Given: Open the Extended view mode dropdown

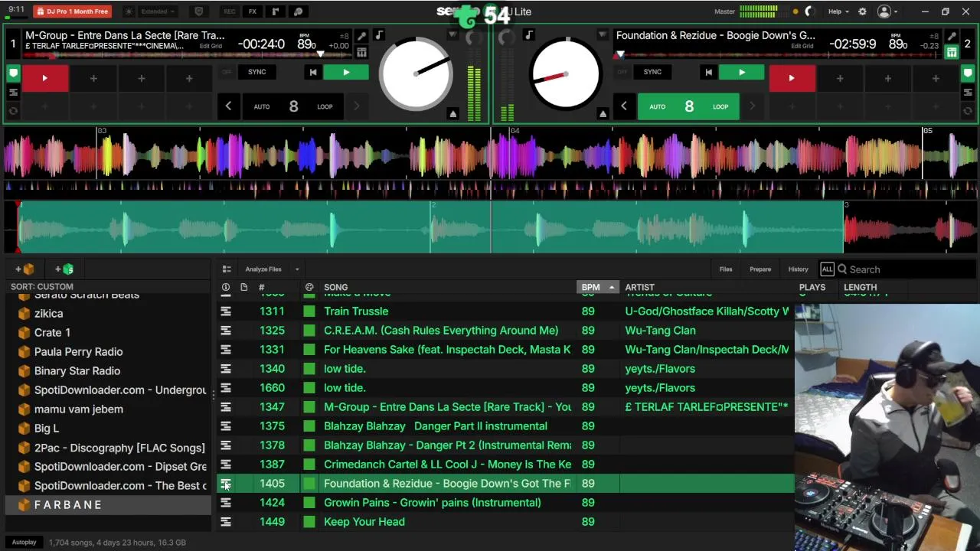Looking at the screenshot, I should pos(158,11).
